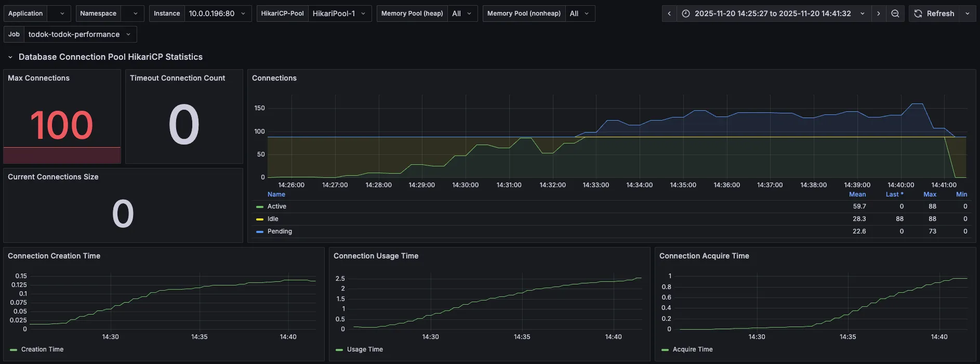This screenshot has width=980, height=364.
Task: Sort legend by Min column header
Action: pos(962,194)
